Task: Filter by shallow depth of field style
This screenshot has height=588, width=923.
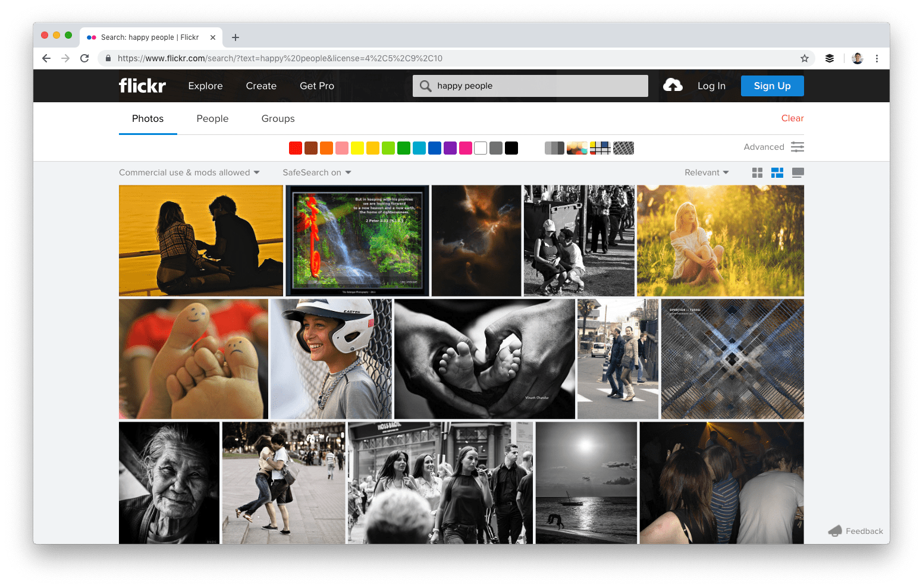Action: [576, 147]
